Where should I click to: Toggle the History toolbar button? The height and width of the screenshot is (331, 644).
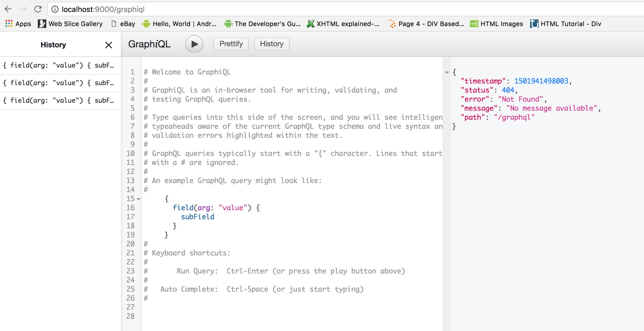pos(271,44)
